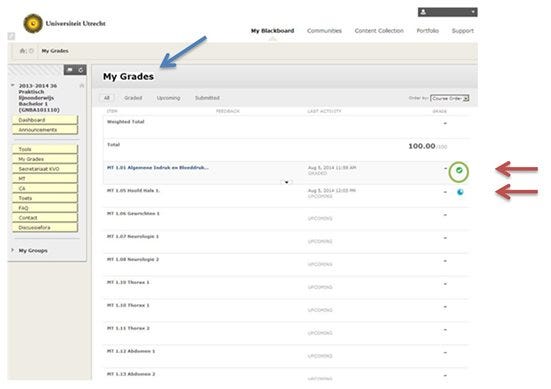Open Contact in the course menu

tap(45, 218)
